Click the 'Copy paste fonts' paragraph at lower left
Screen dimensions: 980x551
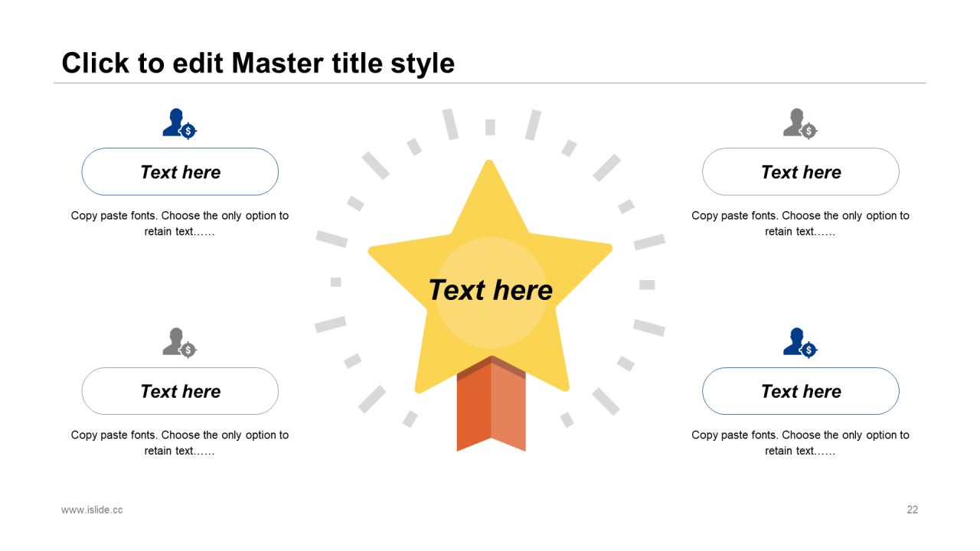coord(180,442)
